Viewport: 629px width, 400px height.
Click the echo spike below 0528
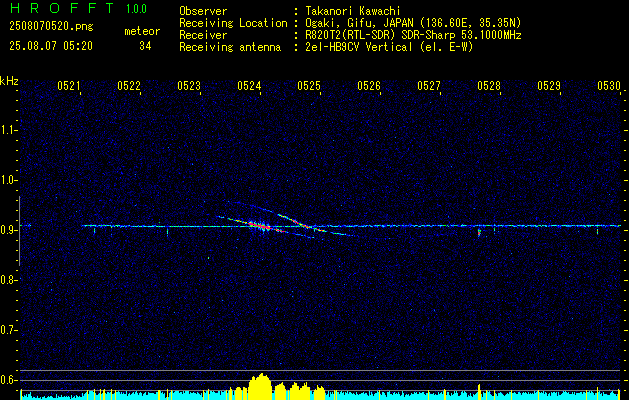coord(479,232)
